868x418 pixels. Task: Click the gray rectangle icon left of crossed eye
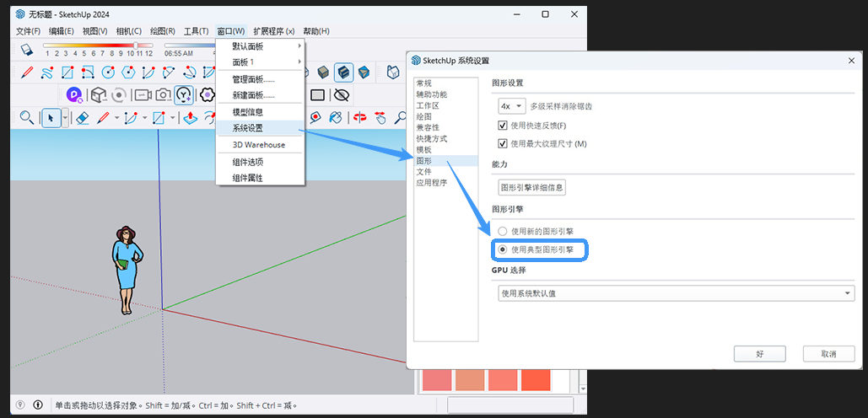click(x=317, y=95)
